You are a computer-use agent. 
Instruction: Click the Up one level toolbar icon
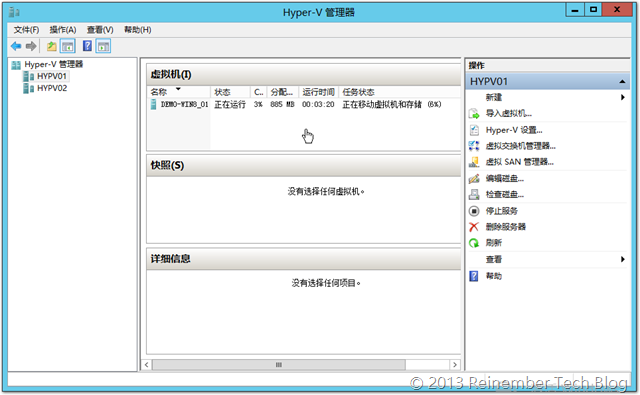click(51, 46)
